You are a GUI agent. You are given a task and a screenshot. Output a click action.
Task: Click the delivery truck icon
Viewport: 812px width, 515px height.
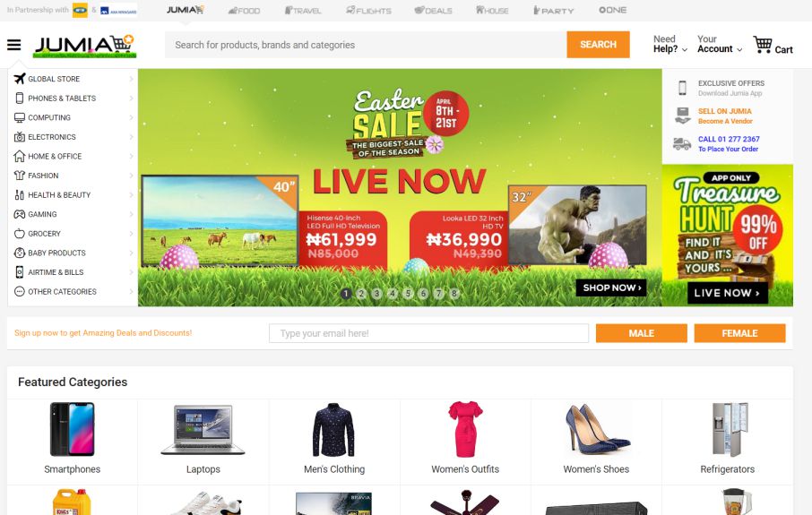click(682, 143)
